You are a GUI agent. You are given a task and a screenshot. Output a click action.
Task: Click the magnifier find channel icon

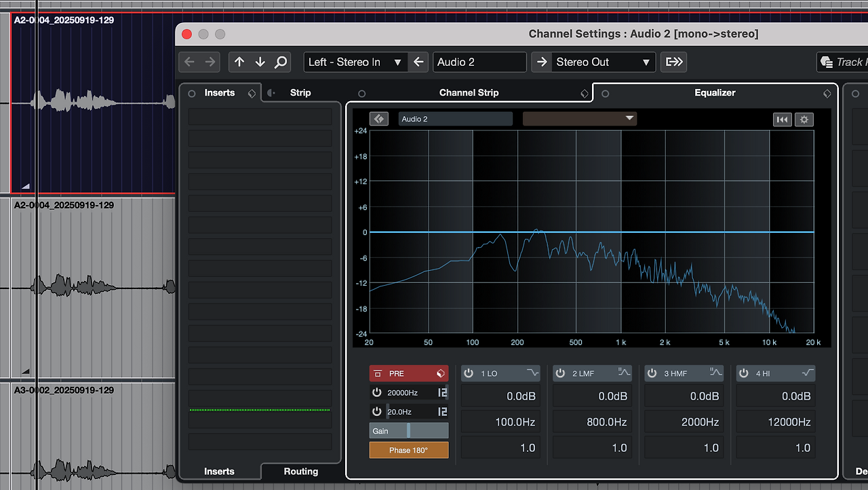pyautogui.click(x=281, y=62)
